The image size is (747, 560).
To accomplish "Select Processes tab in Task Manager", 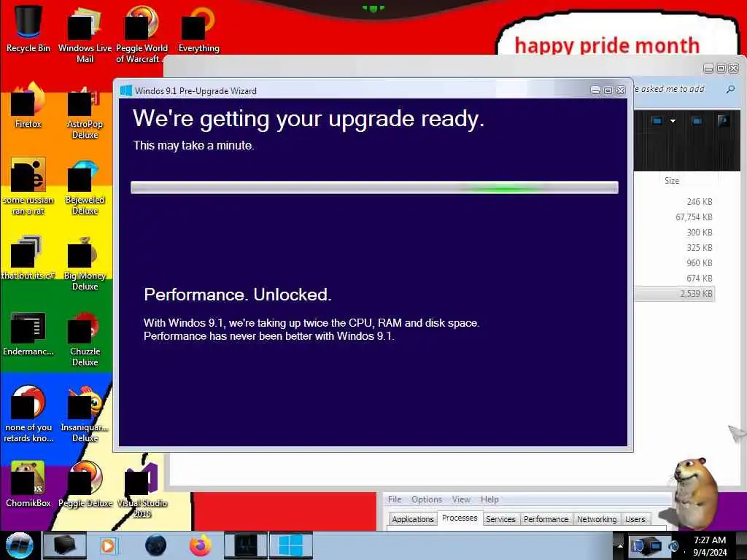I will point(460,518).
